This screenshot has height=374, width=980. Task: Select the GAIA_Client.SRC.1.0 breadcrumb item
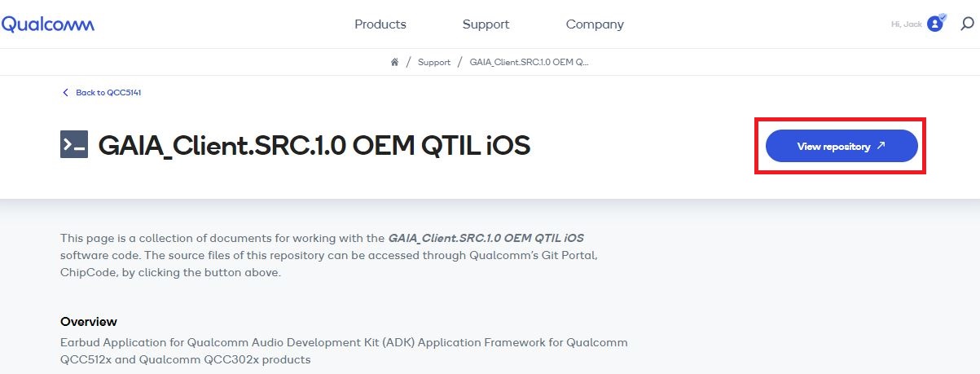(530, 62)
